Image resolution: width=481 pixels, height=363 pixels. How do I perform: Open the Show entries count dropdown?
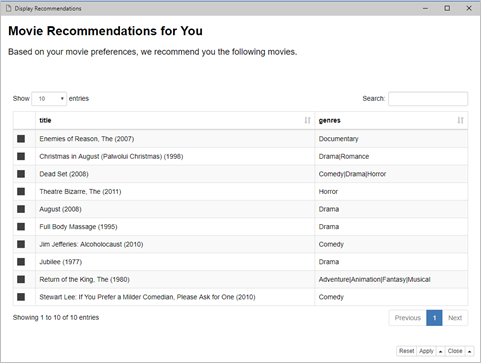49,99
